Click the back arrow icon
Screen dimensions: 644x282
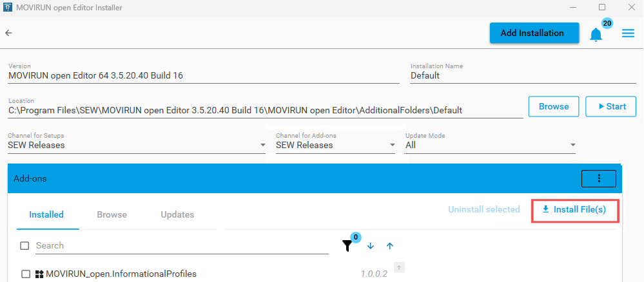[x=9, y=33]
